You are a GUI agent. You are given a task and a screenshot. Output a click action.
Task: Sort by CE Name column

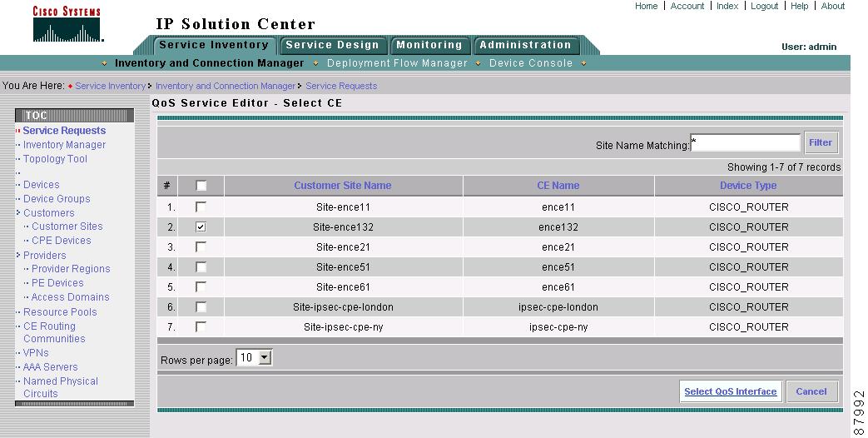(x=558, y=186)
